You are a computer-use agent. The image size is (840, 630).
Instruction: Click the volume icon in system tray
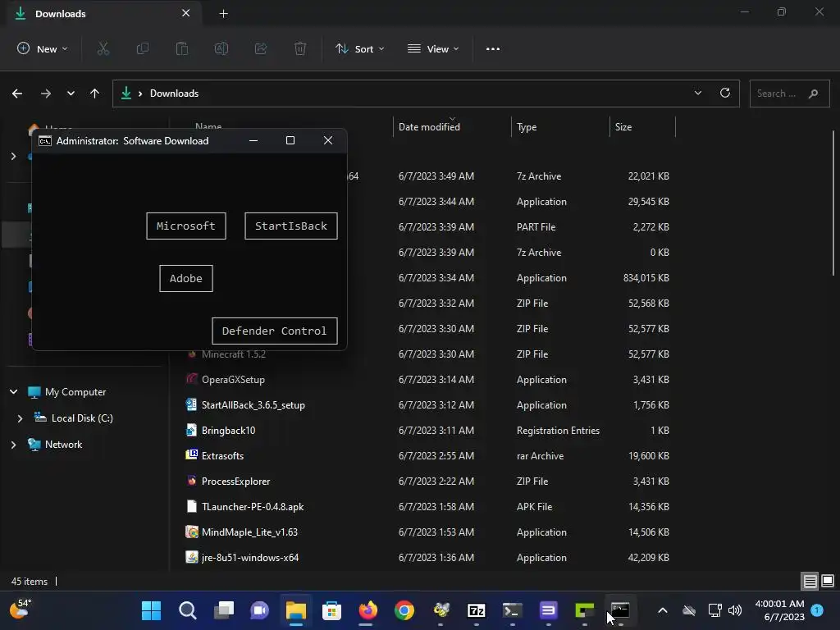(x=736, y=610)
